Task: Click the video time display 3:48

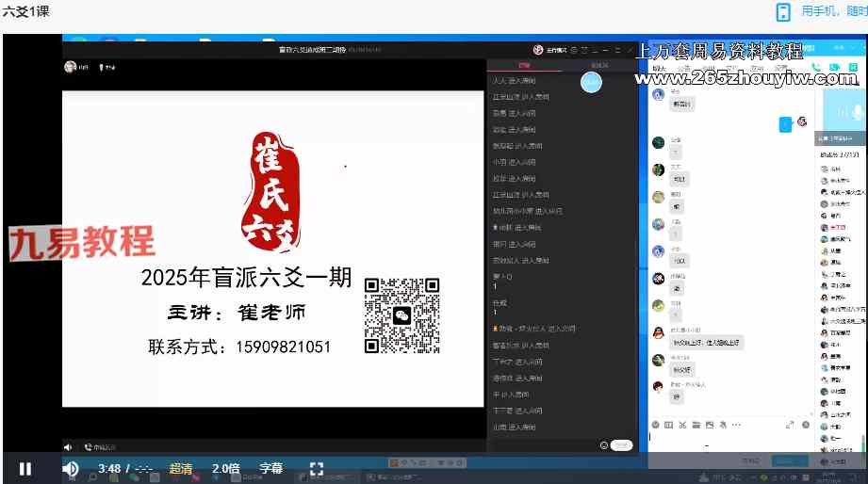Action: click(109, 468)
